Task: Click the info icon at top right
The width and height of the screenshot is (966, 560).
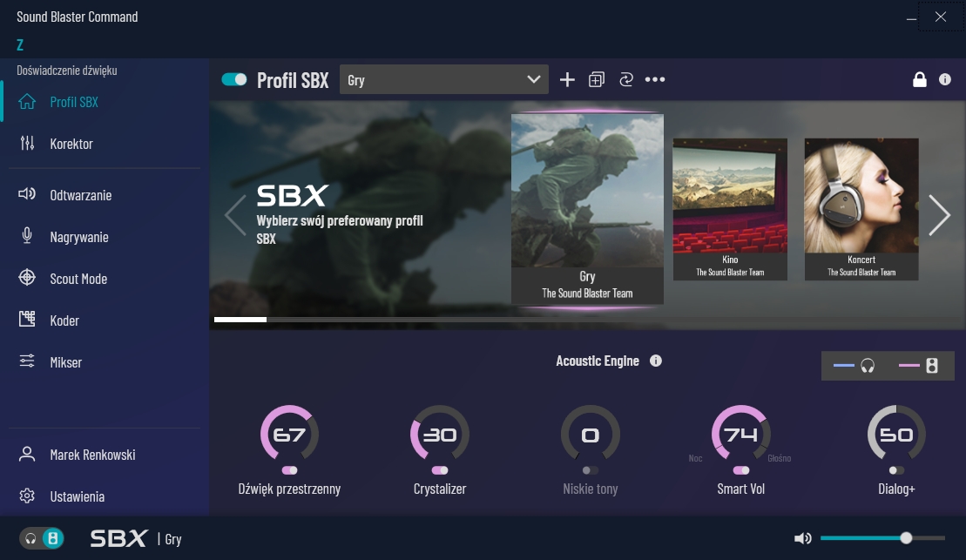Action: pos(944,79)
